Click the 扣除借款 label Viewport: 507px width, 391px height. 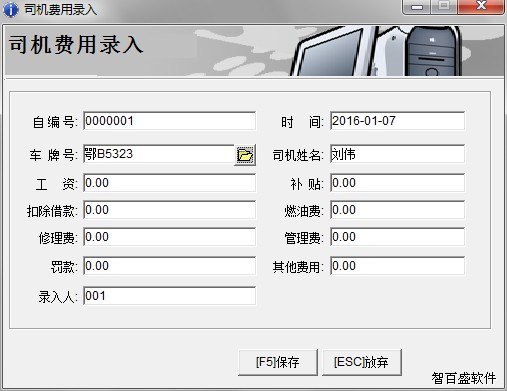click(x=52, y=211)
